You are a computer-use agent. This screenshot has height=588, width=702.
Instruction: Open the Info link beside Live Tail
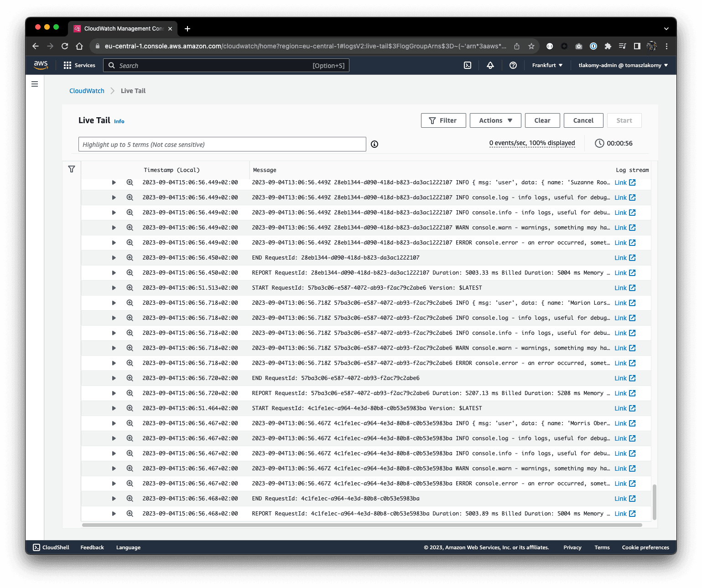point(119,121)
